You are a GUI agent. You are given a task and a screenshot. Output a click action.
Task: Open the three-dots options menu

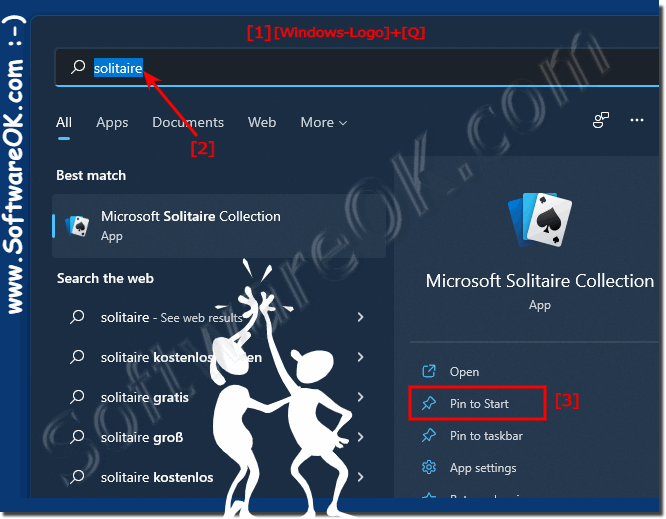click(x=637, y=120)
